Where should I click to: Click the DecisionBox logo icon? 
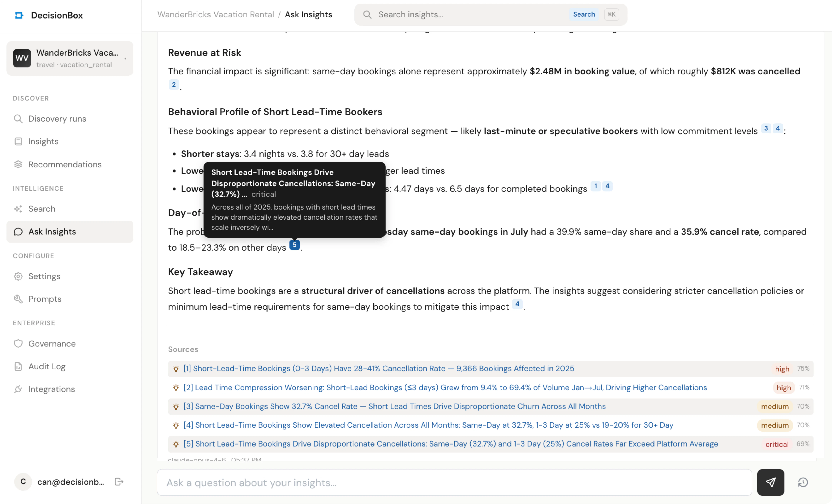pos(19,15)
